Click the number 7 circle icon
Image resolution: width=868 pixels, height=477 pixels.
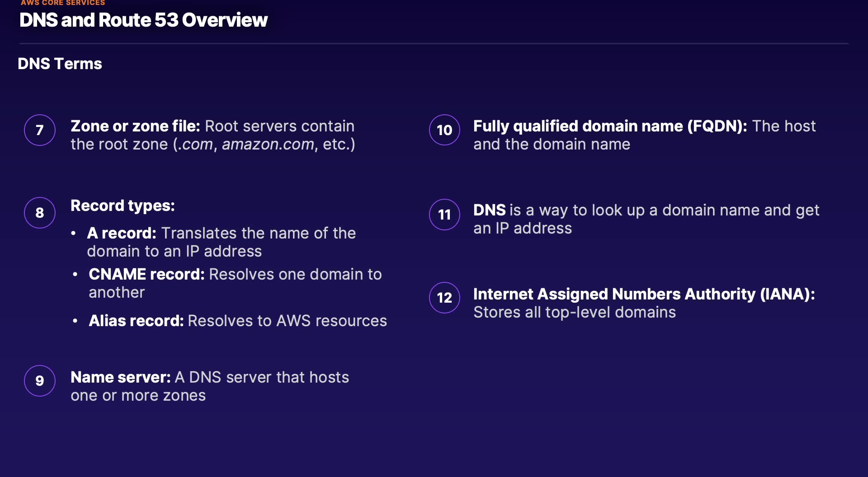[40, 130]
